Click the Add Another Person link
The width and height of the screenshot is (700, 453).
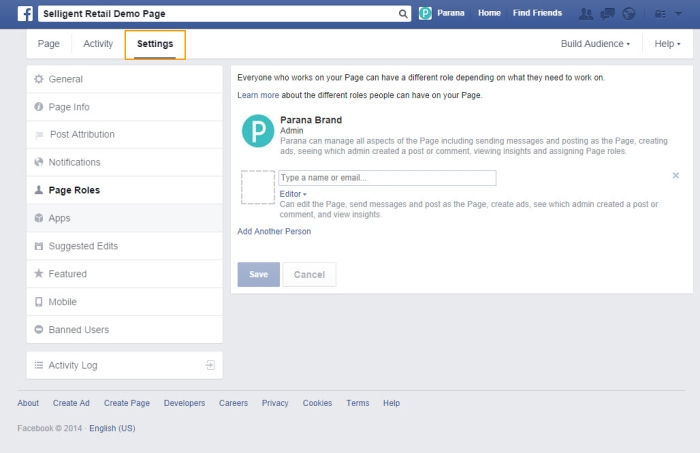274,231
